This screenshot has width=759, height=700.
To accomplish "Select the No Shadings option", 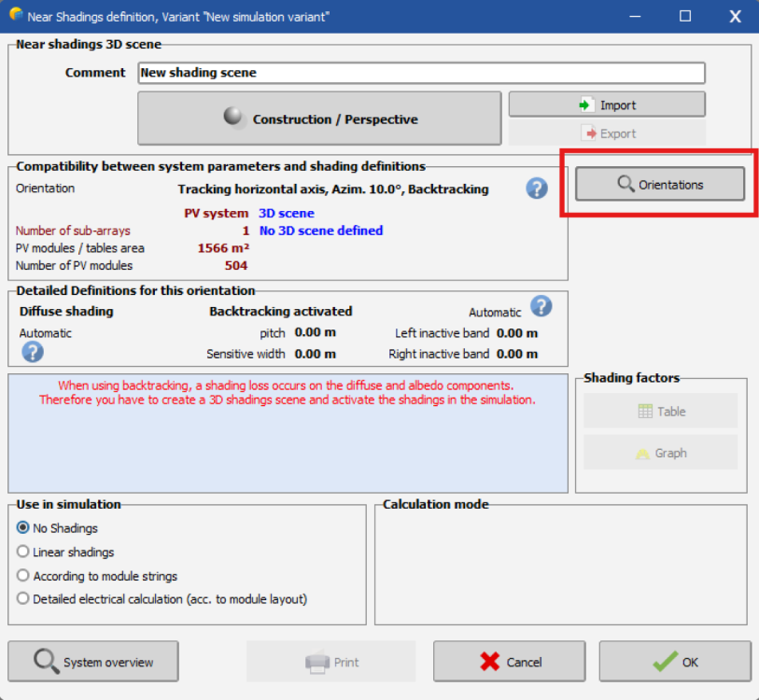I will [x=23, y=528].
